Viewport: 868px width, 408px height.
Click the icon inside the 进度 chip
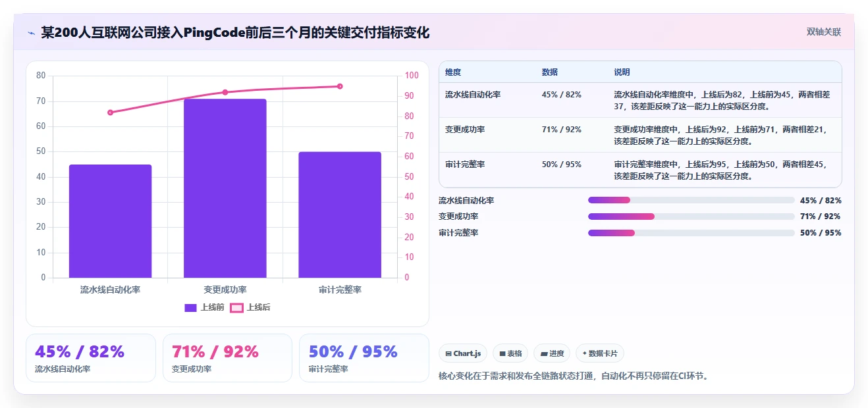click(544, 354)
